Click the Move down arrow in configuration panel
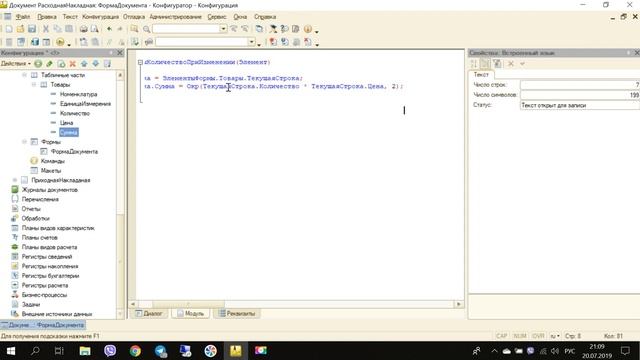 pyautogui.click(x=96, y=64)
